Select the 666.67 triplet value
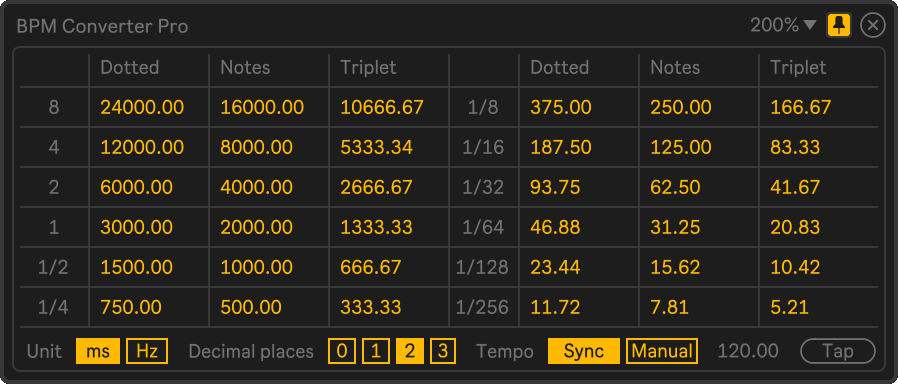 (371, 267)
